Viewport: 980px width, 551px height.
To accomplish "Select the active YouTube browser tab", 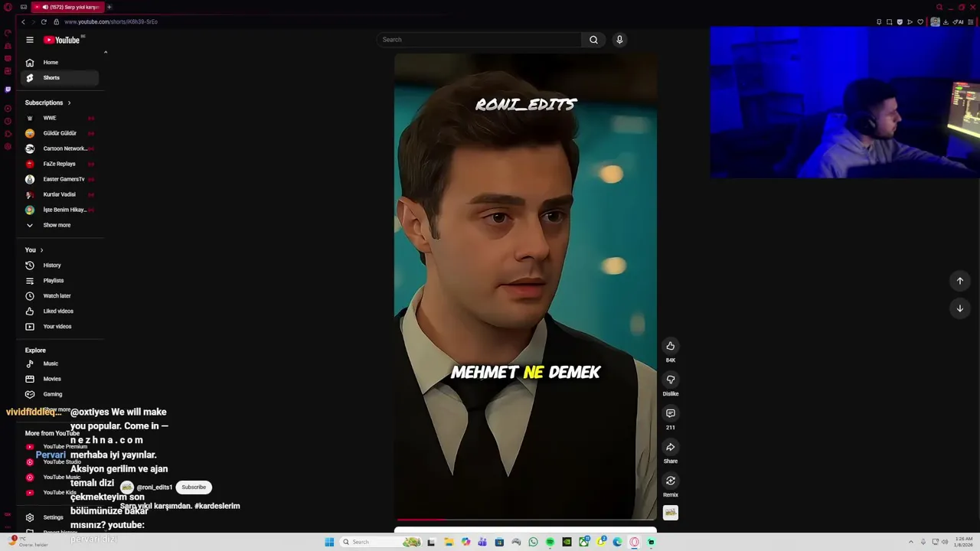I will pos(69,7).
